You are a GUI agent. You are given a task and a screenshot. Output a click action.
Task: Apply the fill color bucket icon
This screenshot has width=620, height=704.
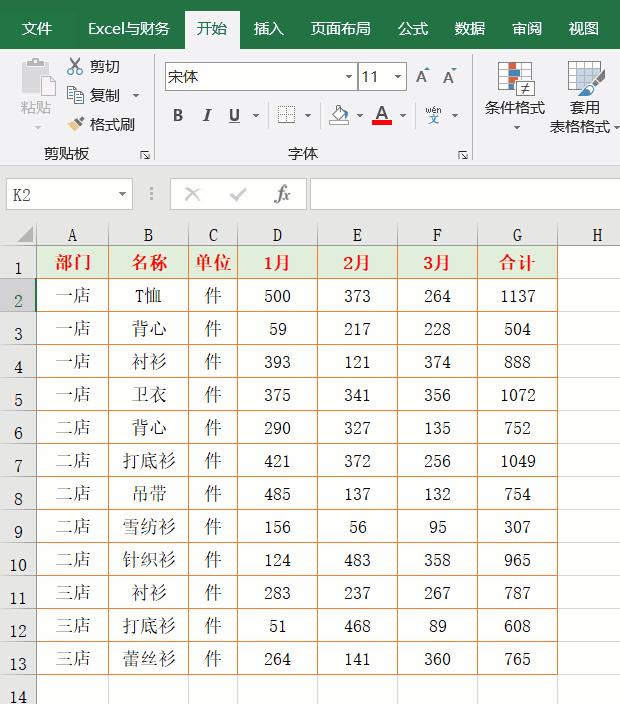[339, 115]
